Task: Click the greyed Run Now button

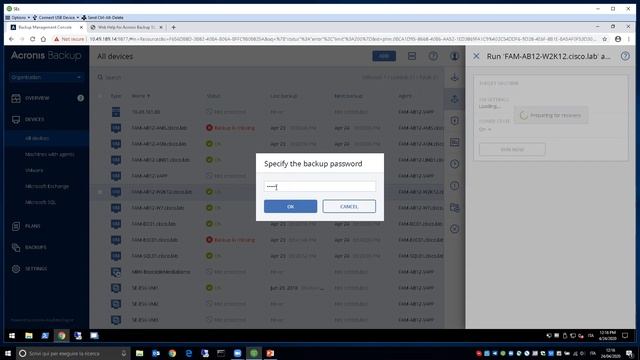Action: tap(512, 149)
